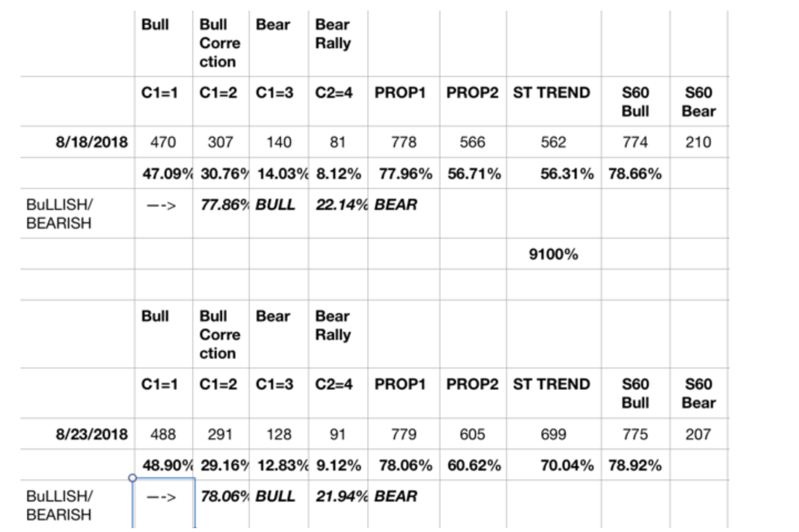Select the 8/23/2018 date cell

coord(91,434)
